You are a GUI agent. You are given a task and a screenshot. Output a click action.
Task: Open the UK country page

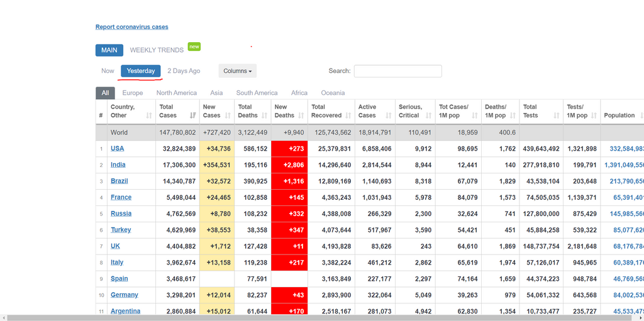tap(115, 246)
